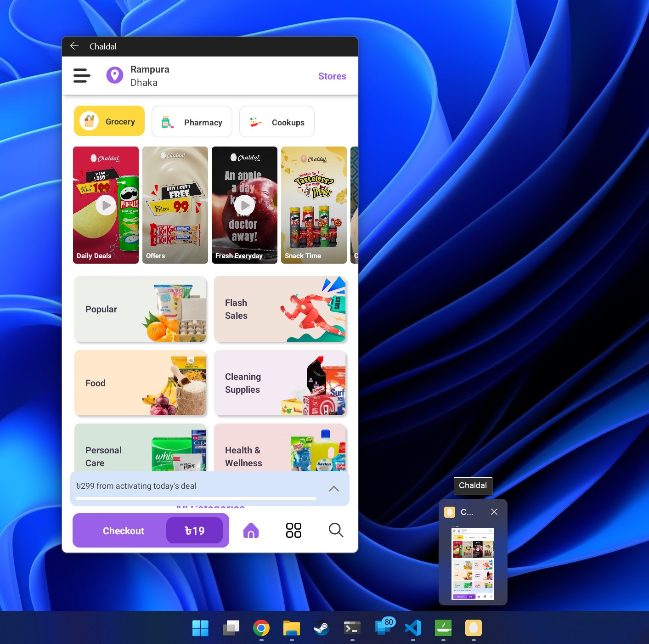
Task: Open the Flash Sales category
Action: click(x=280, y=309)
